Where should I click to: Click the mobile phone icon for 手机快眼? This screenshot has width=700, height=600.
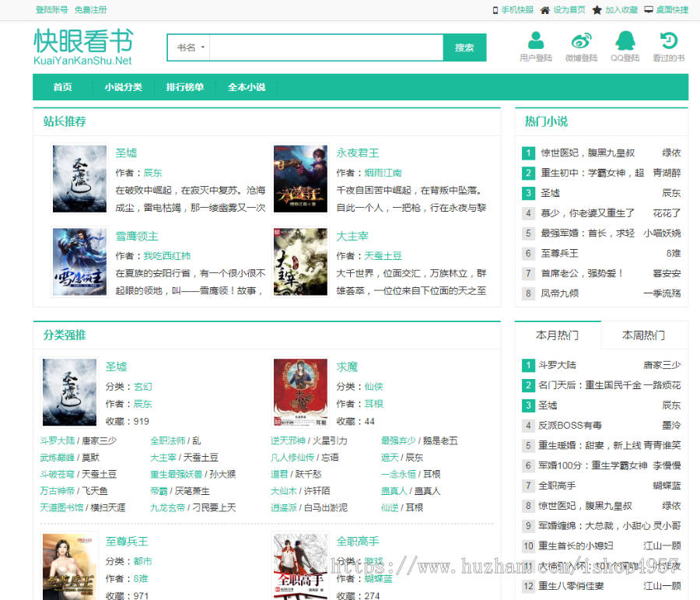pos(495,10)
